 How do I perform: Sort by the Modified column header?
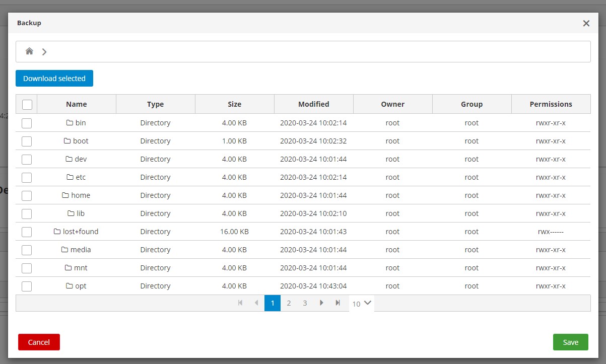pos(313,104)
